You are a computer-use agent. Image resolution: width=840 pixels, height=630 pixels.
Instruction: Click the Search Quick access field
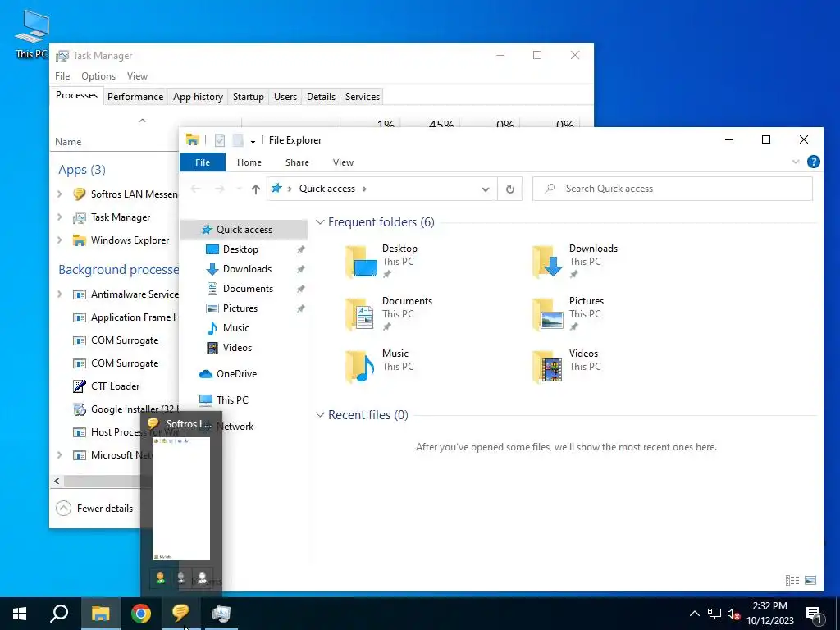pyautogui.click(x=673, y=189)
